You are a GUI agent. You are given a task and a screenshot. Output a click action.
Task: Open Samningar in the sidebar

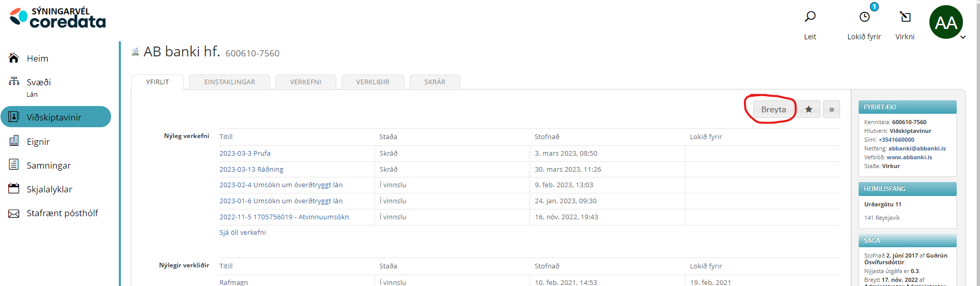pos(49,165)
